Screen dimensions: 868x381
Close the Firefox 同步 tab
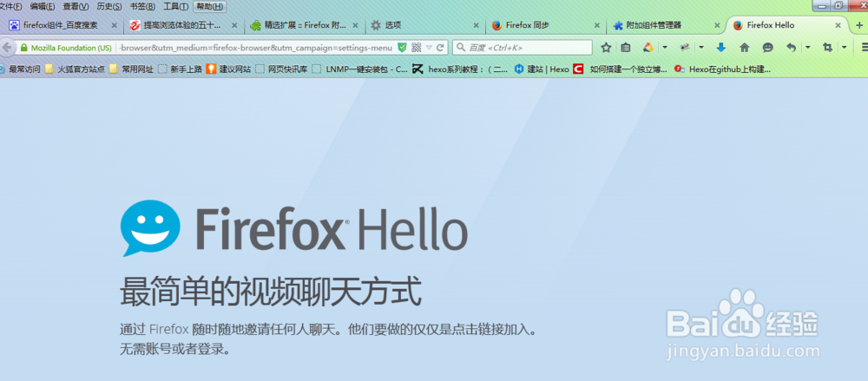click(597, 25)
